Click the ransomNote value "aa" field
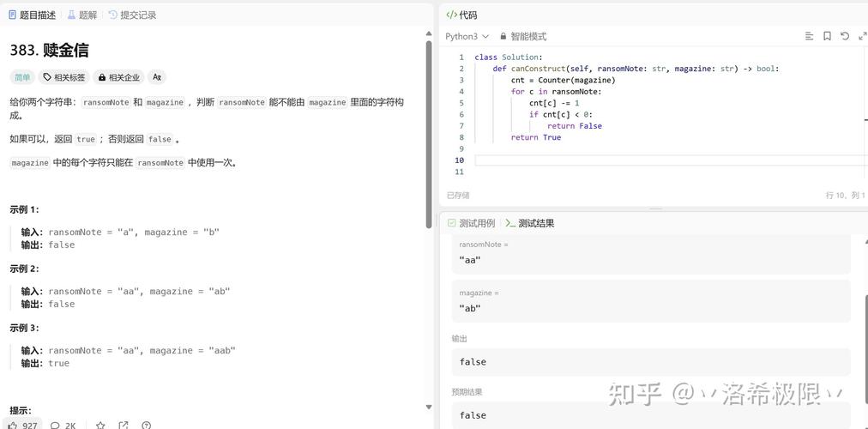868x429 pixels. [651, 260]
